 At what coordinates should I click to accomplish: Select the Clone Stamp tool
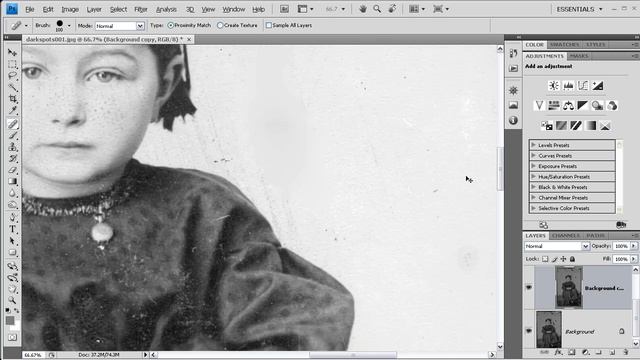[x=12, y=147]
